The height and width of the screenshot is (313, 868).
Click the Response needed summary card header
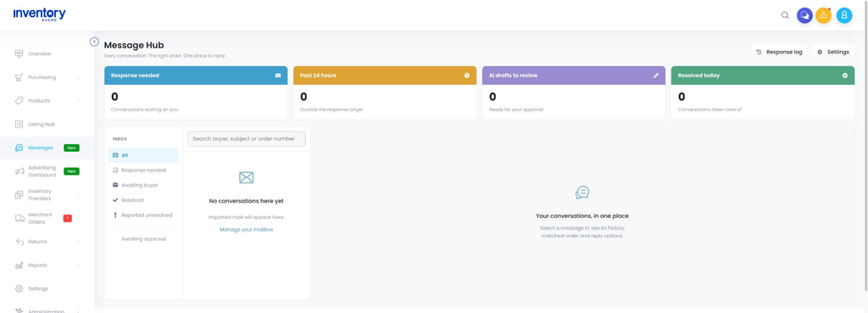coord(196,75)
